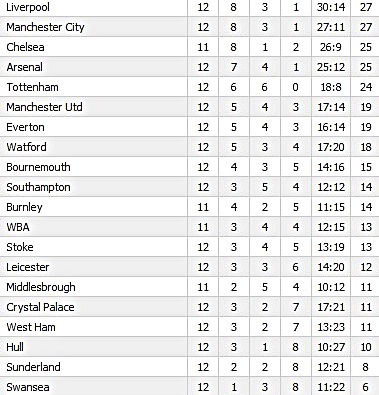Select Southampton in the league table
Viewport: 379px width, 395px height.
(x=38, y=187)
